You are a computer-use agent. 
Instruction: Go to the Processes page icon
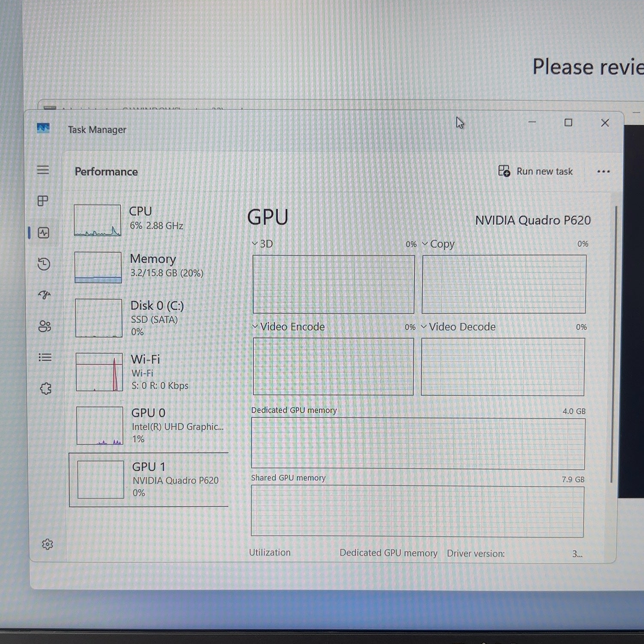[x=43, y=201]
